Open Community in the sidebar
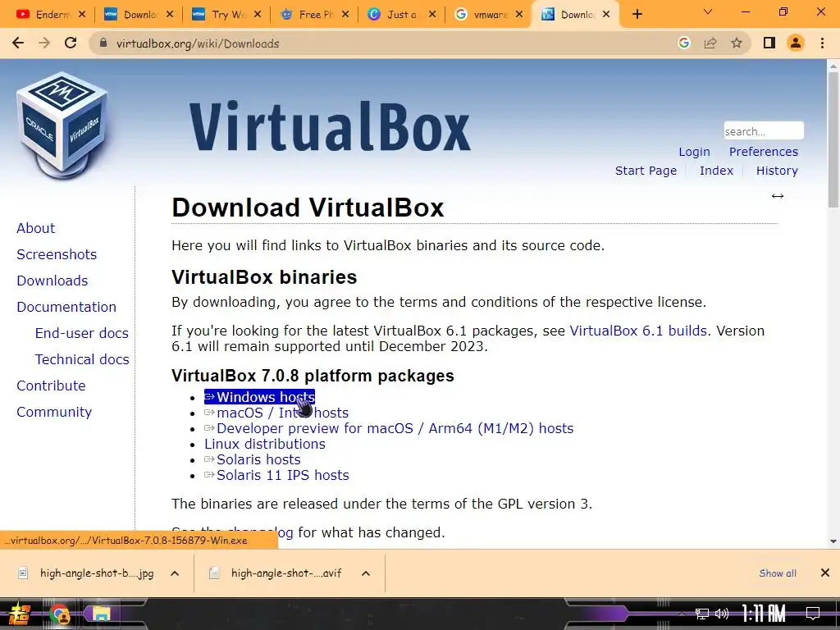 [54, 412]
